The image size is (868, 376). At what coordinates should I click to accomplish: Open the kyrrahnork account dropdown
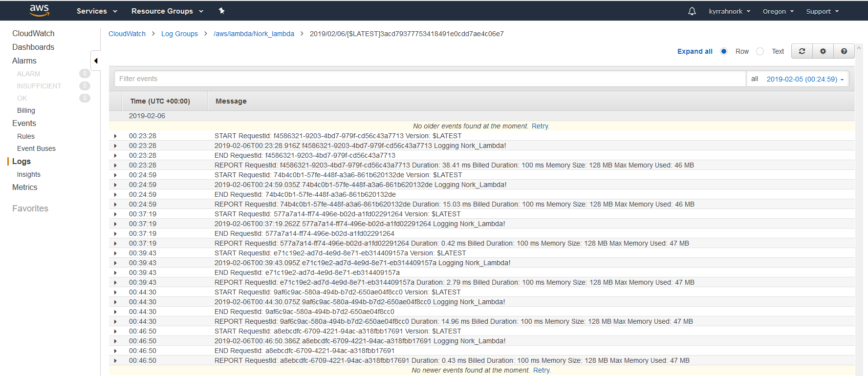tap(729, 11)
